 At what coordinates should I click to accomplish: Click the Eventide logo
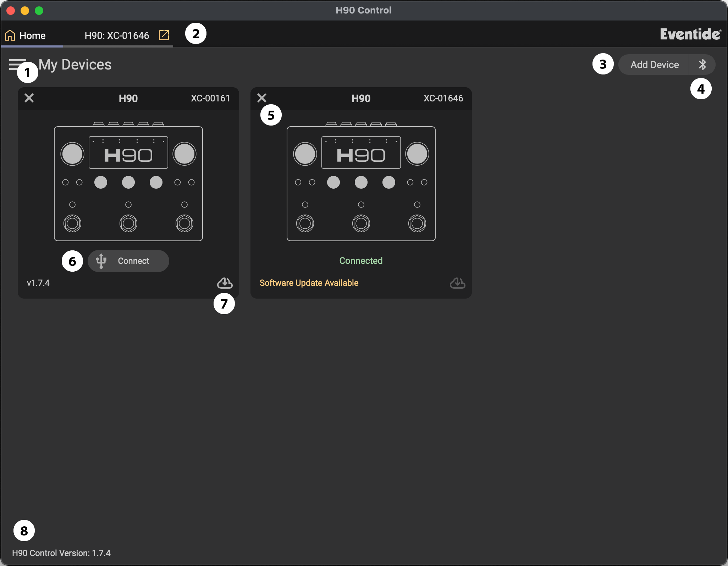(690, 34)
